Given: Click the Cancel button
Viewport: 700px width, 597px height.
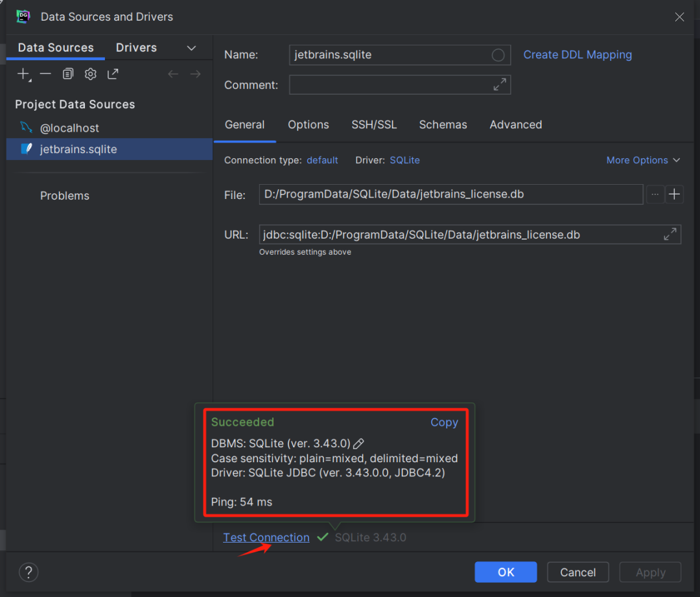Looking at the screenshot, I should tap(577, 572).
